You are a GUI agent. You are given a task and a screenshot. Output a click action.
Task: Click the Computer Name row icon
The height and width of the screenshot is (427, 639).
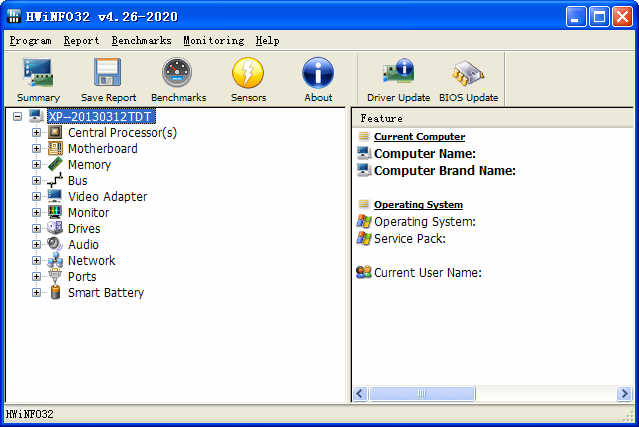point(364,153)
